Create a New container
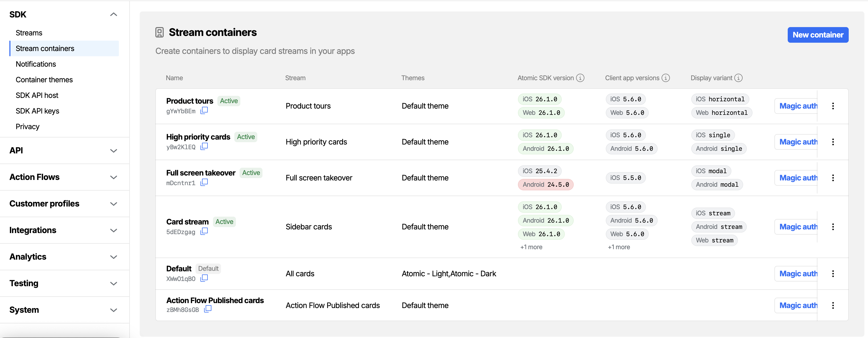868x338 pixels. coord(818,35)
